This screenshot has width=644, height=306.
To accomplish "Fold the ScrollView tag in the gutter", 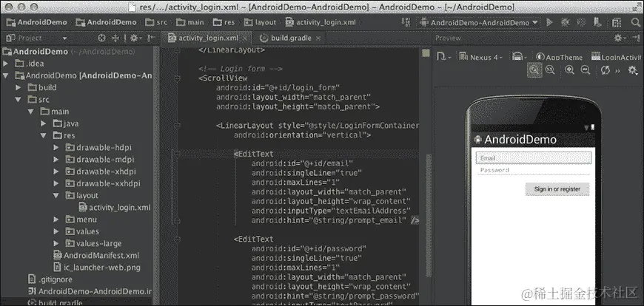I will click(x=177, y=78).
